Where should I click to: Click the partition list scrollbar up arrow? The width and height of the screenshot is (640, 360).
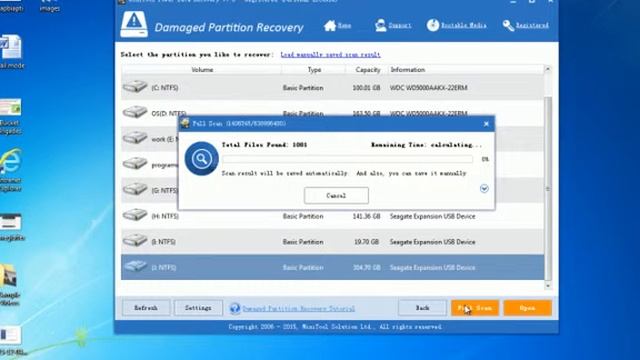coord(548,69)
